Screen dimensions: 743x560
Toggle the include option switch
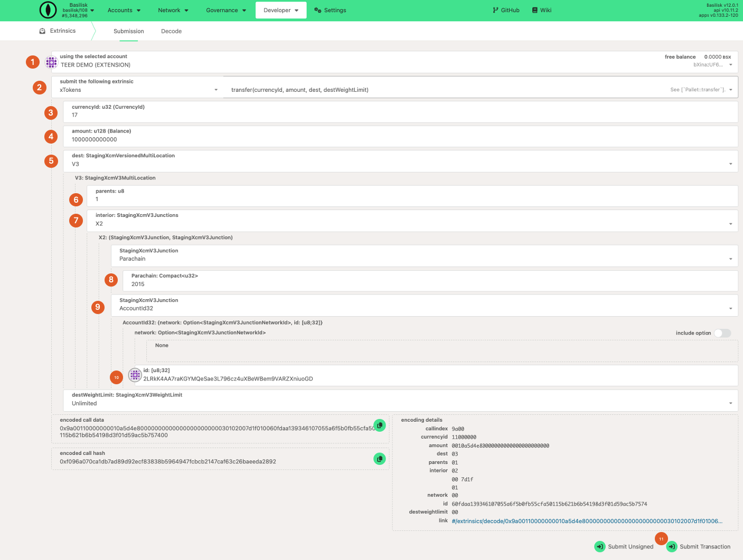(722, 333)
